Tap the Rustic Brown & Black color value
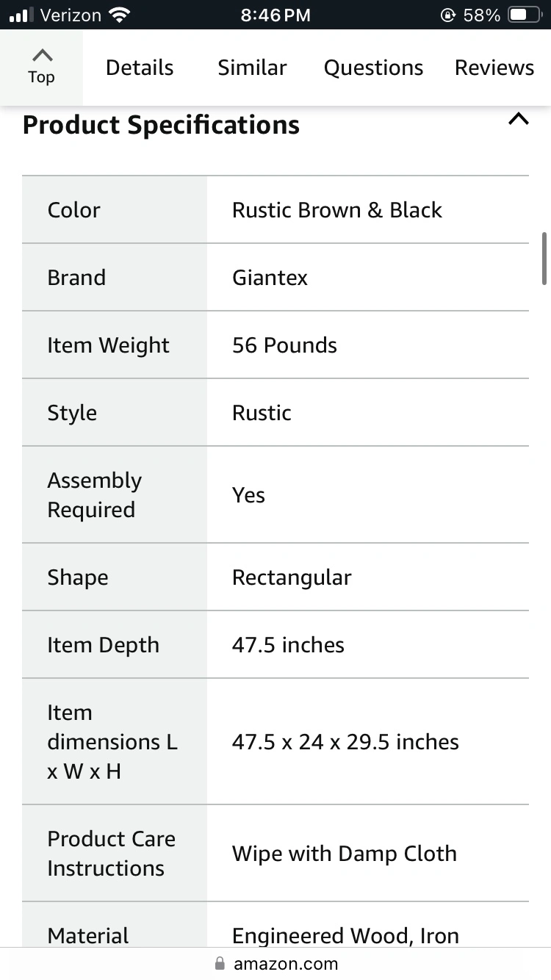Screen dimensions: 551x980 click(x=337, y=210)
